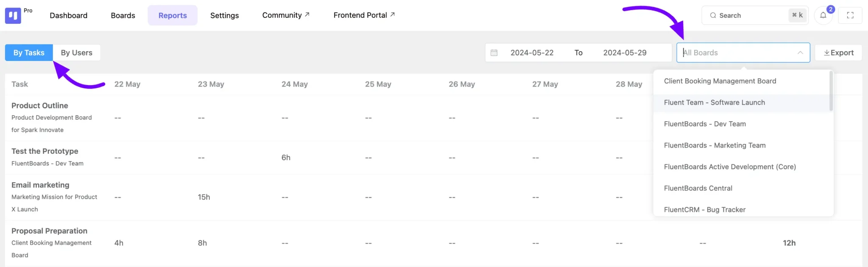Open the Test the Prototype task
868x267 pixels.
click(x=45, y=151)
